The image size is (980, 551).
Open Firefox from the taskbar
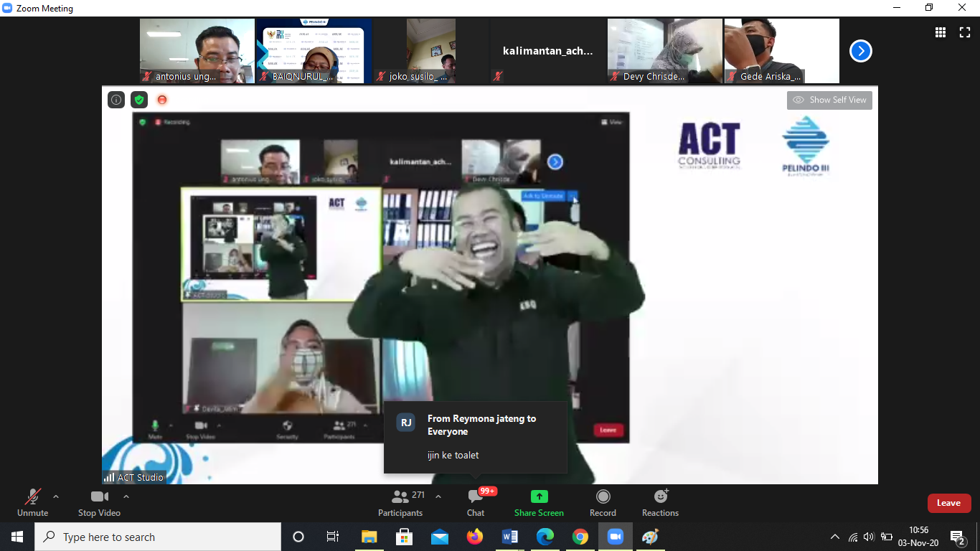click(x=474, y=537)
